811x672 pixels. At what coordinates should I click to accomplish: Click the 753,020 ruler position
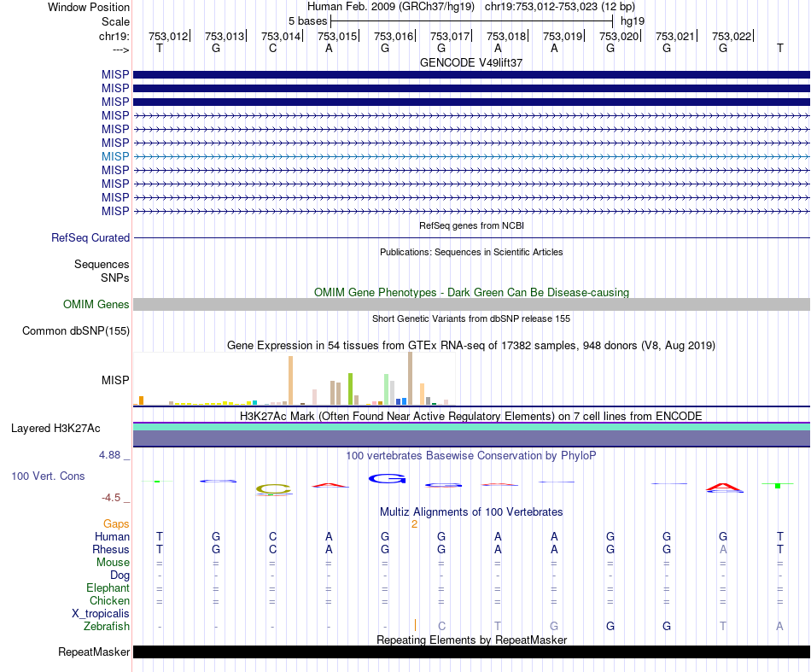coord(619,36)
